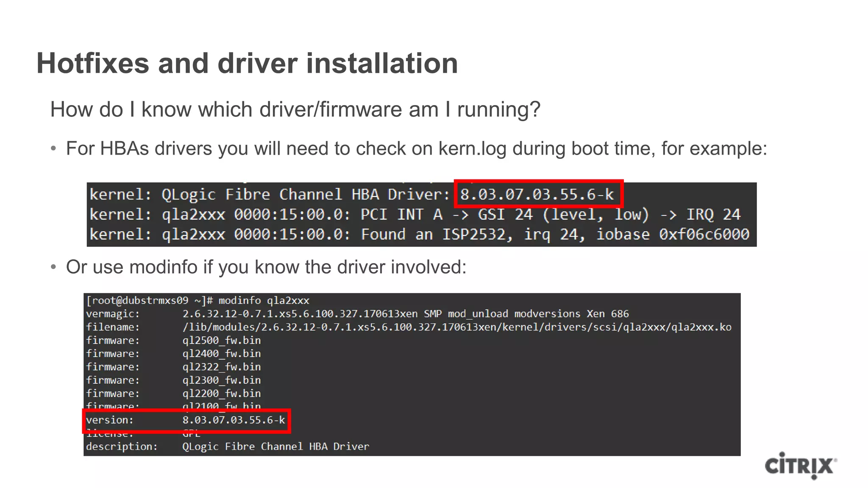The width and height of the screenshot is (868, 488).
Task: Click the firmware entry ql2300_fw.bin
Action: coord(222,380)
